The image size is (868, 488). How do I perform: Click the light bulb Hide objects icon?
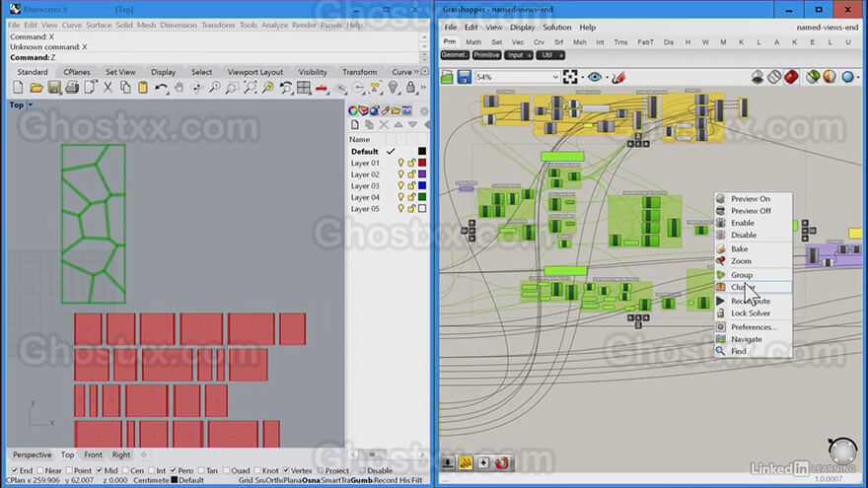pyautogui.click(x=393, y=88)
